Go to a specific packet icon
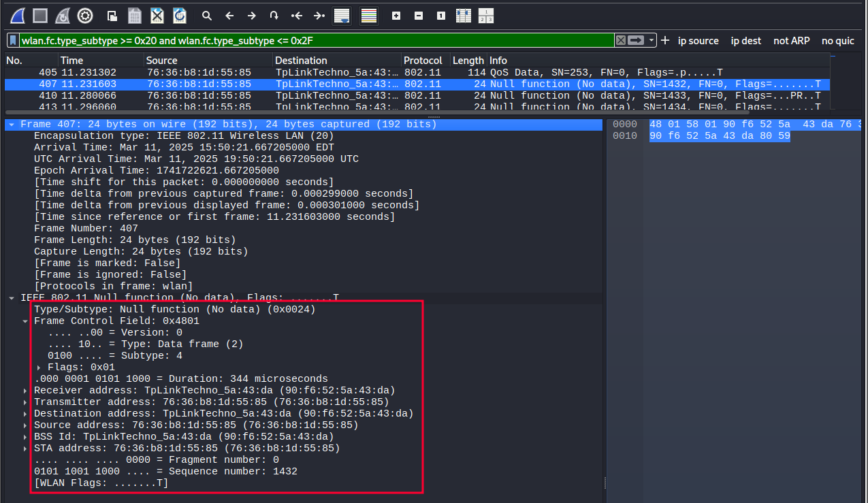The height and width of the screenshot is (503, 868). [x=274, y=16]
